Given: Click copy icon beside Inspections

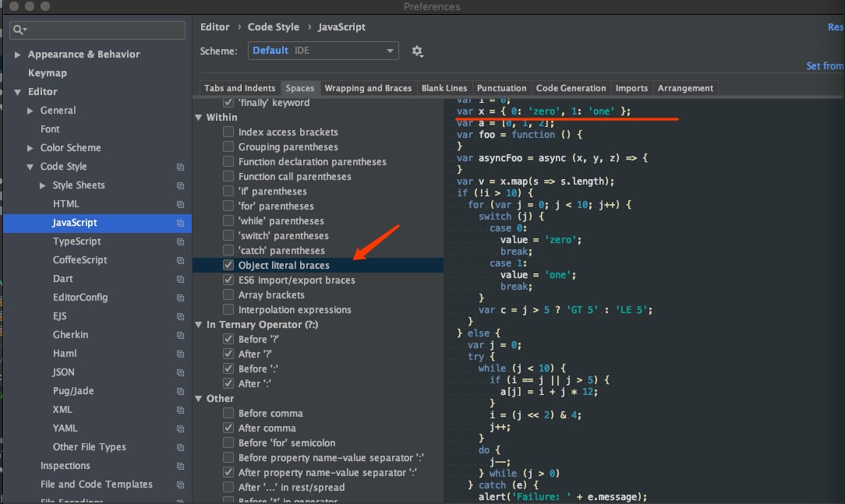Looking at the screenshot, I should tap(181, 466).
